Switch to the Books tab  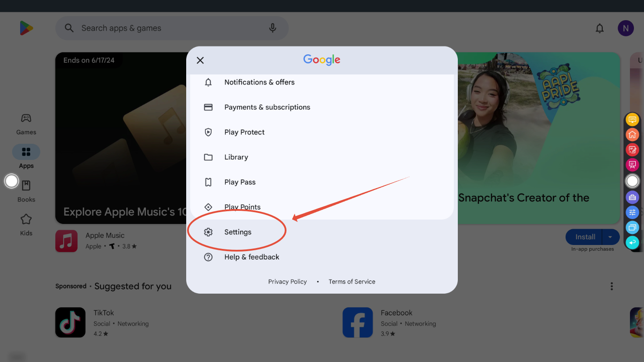(x=26, y=192)
